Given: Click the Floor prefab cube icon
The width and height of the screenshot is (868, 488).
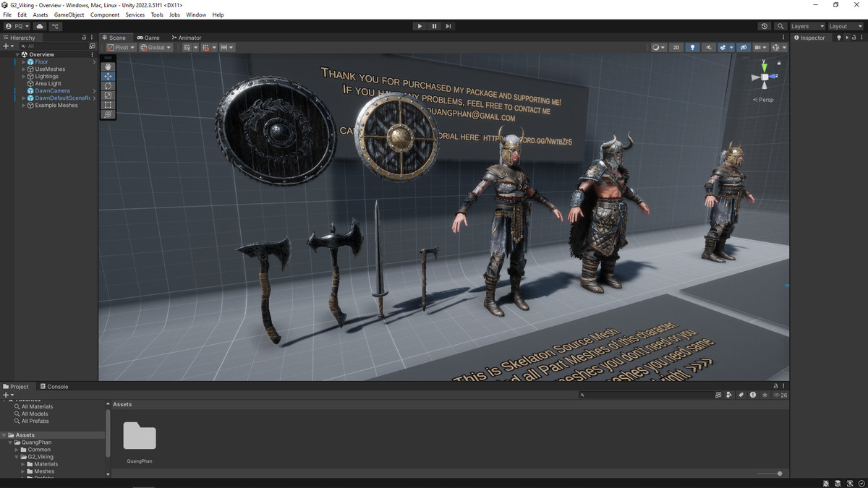Looking at the screenshot, I should coord(30,62).
